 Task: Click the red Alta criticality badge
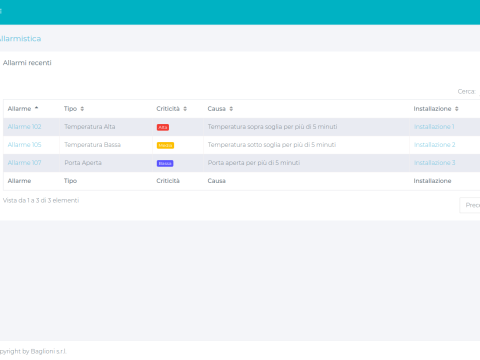pos(163,127)
